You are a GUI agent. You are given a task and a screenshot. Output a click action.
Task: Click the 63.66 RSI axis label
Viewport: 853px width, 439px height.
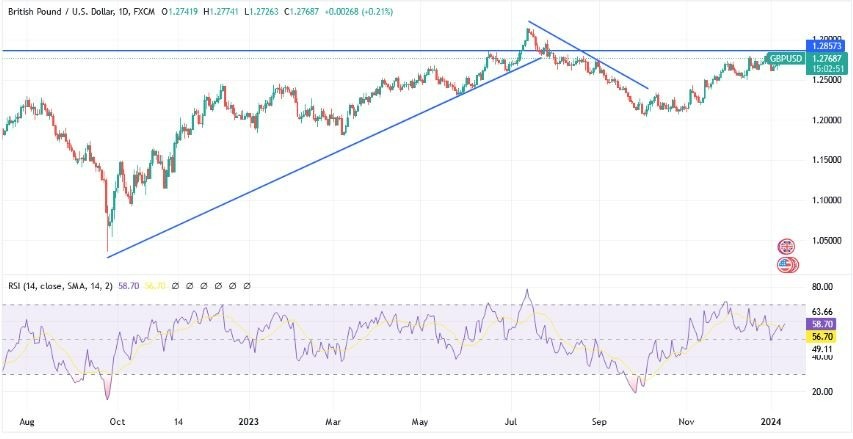tap(821, 312)
